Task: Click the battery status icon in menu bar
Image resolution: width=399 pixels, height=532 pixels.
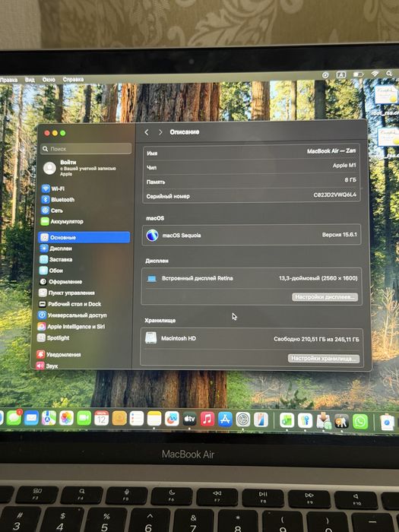Action: [x=358, y=74]
